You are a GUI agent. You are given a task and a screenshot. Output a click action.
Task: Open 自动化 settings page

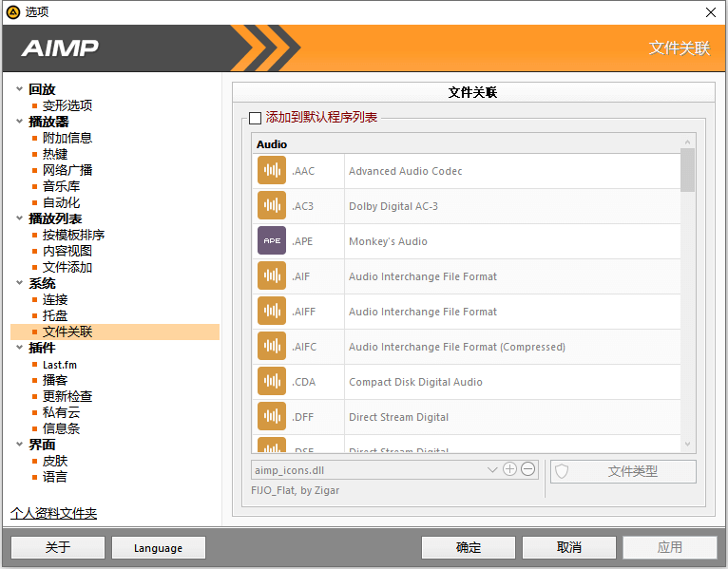61,203
